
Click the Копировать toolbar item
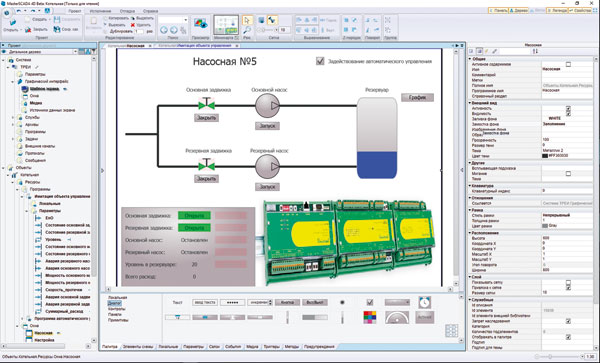point(116,18)
